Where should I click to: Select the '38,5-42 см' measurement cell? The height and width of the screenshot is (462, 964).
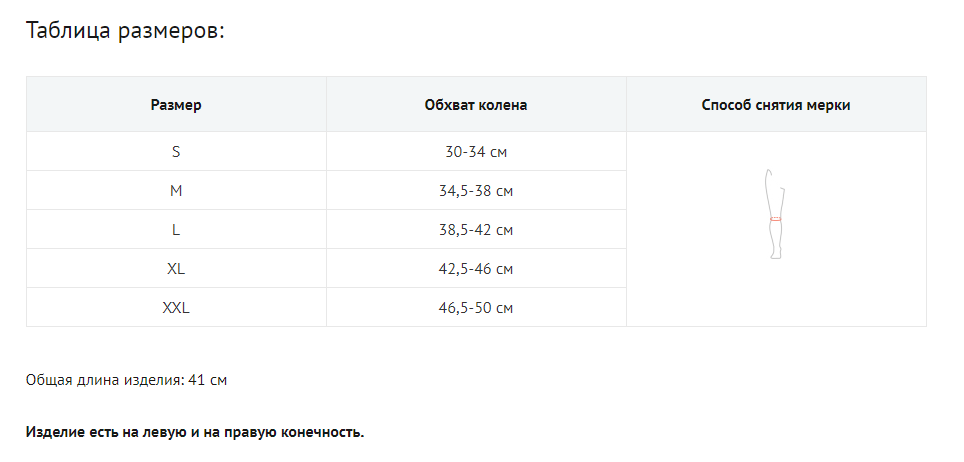pyautogui.click(x=476, y=230)
